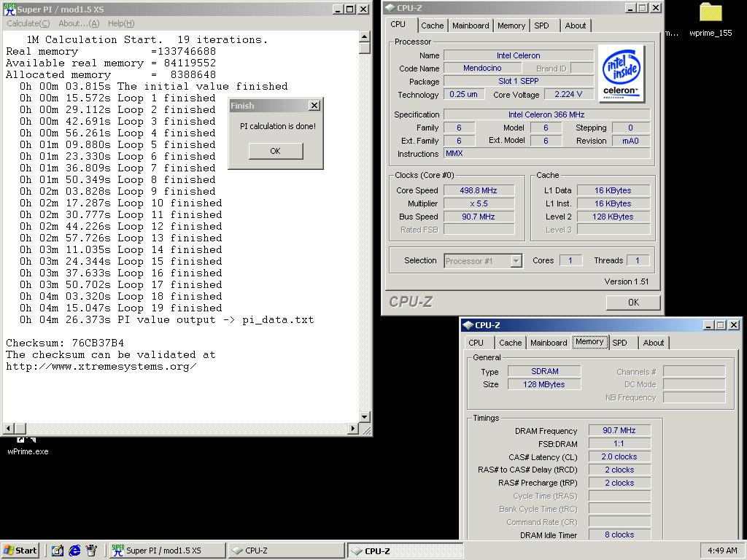Click the Multiplier x 5.5 value
This screenshot has width=747, height=560.
point(479,203)
